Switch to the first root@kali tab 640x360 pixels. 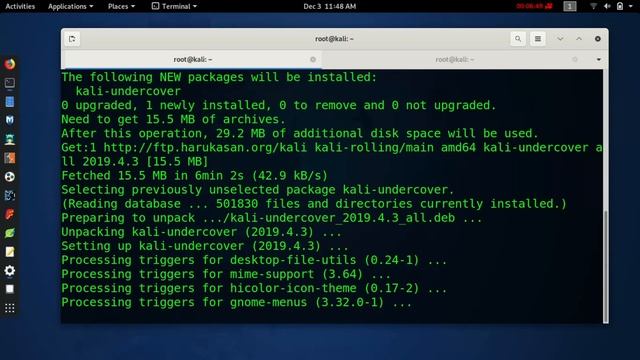coord(193,60)
